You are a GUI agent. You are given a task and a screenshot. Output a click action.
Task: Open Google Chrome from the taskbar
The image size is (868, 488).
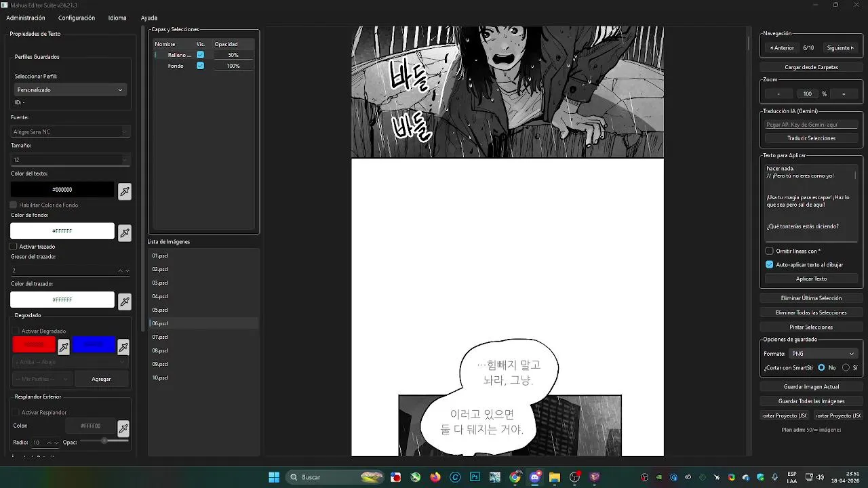click(x=515, y=477)
